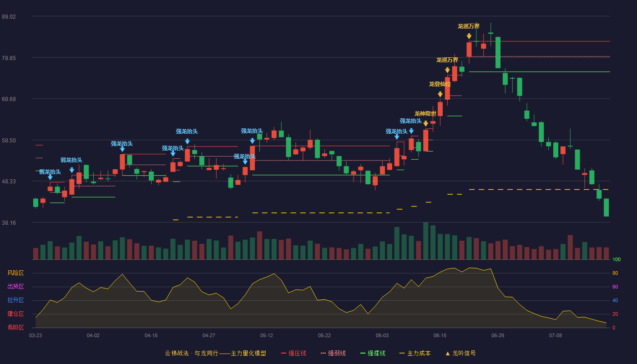The width and height of the screenshot is (637, 364).
Task: Click the 58.50 price axis label
Action: (9, 141)
